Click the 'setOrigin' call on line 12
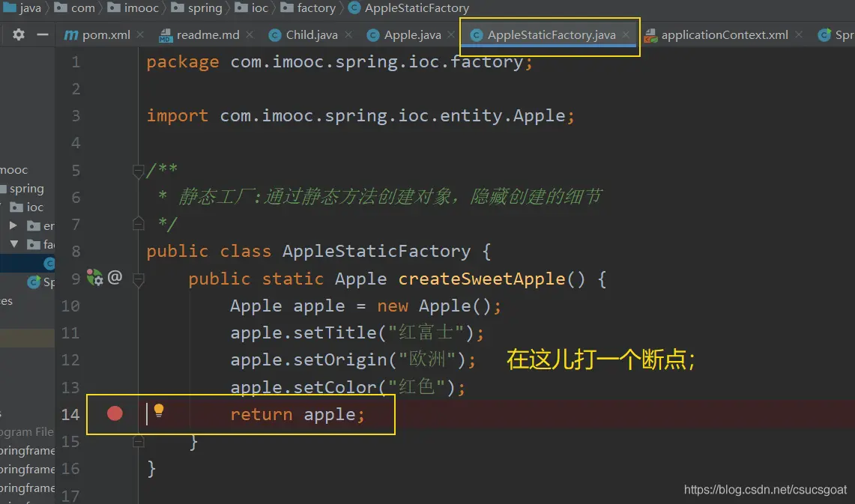 coord(340,359)
